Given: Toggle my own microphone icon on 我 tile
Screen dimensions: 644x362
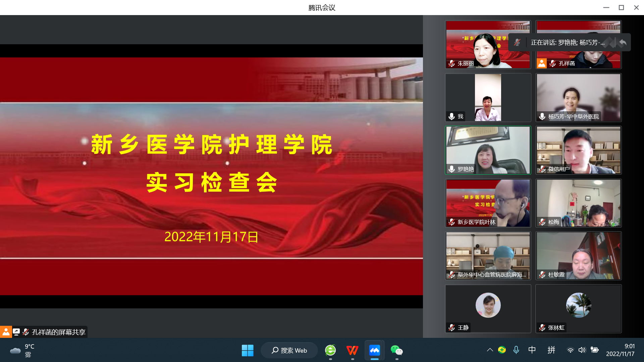Looking at the screenshot, I should 452,116.
